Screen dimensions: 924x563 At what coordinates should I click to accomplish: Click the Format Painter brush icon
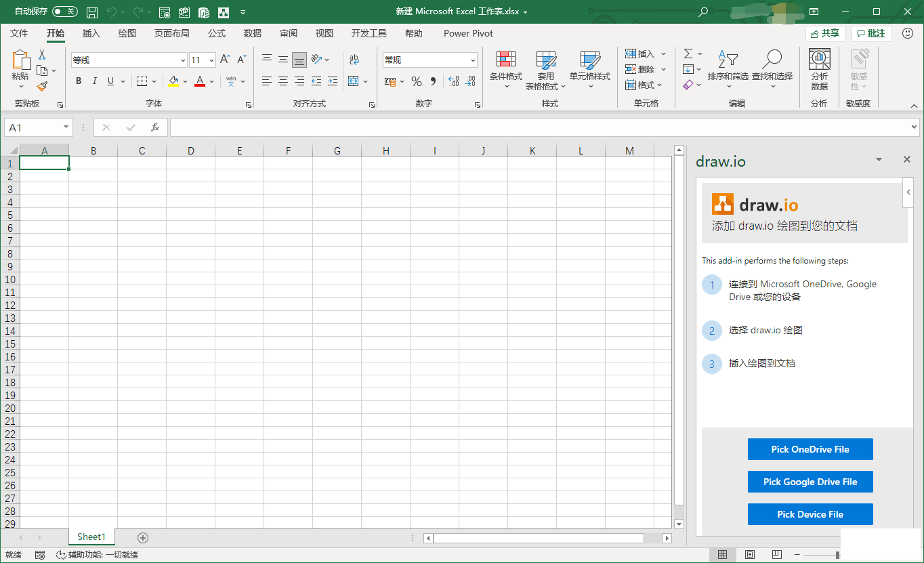42,86
